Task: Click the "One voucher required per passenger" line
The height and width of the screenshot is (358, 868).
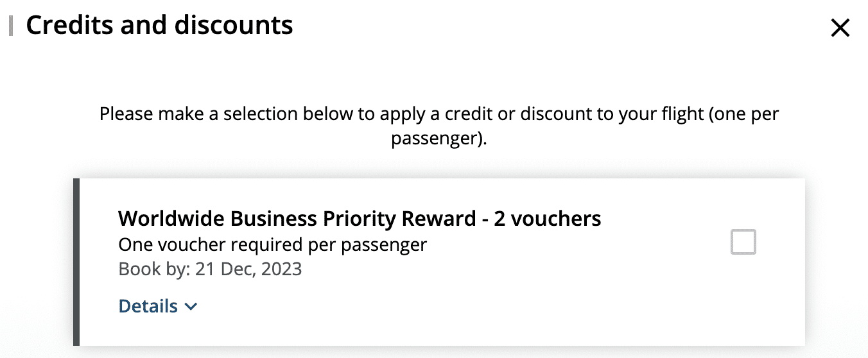Action: (x=272, y=244)
